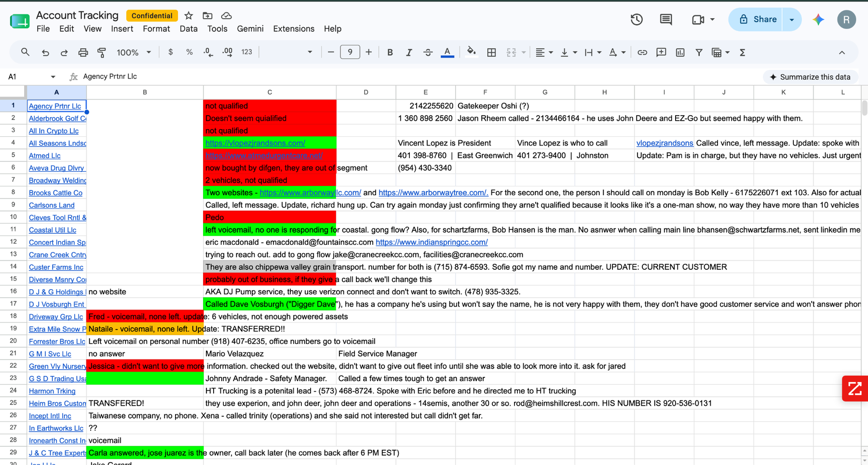868x465 pixels.
Task: Click the red floating Z widget icon
Action: [x=855, y=388]
